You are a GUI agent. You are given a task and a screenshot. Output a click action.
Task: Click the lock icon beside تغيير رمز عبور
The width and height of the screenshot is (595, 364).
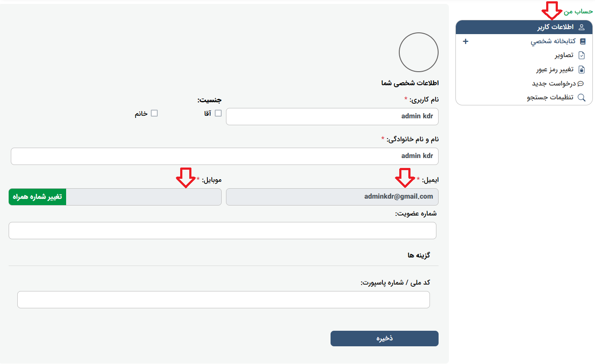pyautogui.click(x=582, y=70)
